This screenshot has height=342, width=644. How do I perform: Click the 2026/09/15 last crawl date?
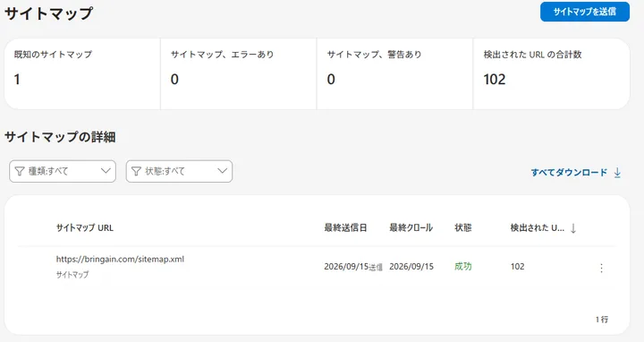411,267
